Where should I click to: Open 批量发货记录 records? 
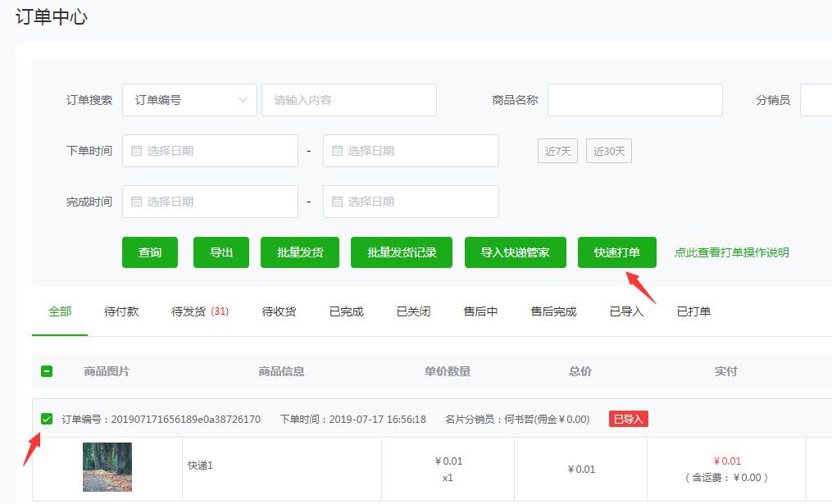402,252
